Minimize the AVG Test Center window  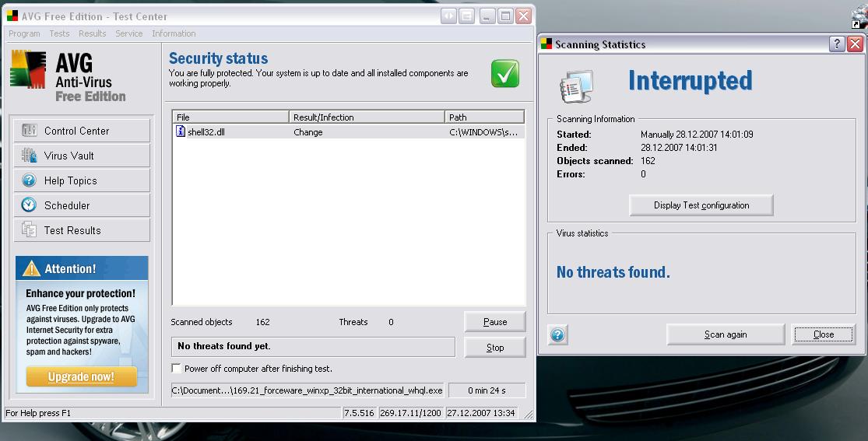[x=487, y=16]
